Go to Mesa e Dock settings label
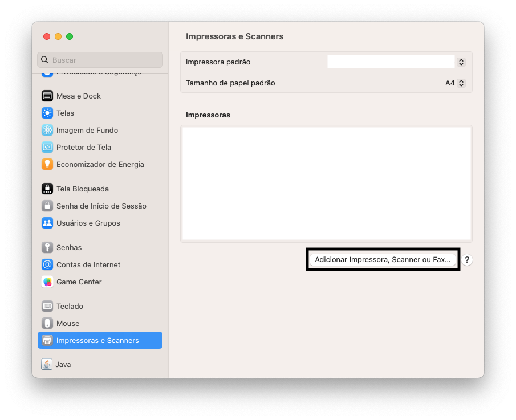Image resolution: width=516 pixels, height=420 pixels. pos(79,96)
